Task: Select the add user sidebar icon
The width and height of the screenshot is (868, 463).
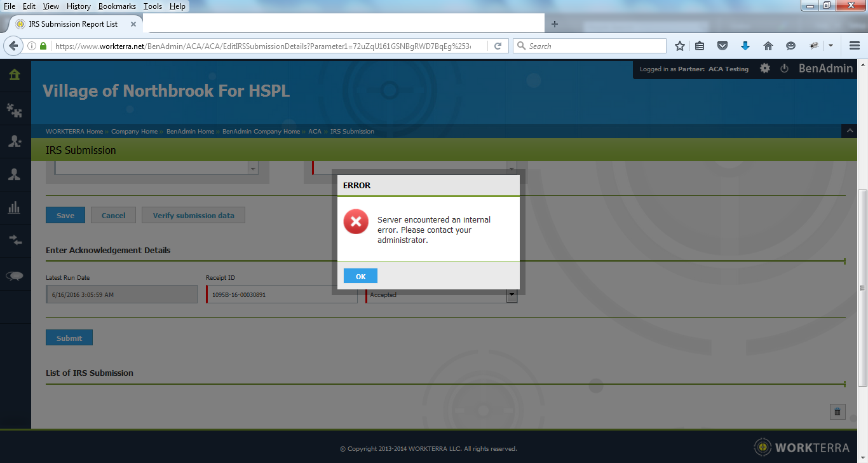Action: point(14,142)
